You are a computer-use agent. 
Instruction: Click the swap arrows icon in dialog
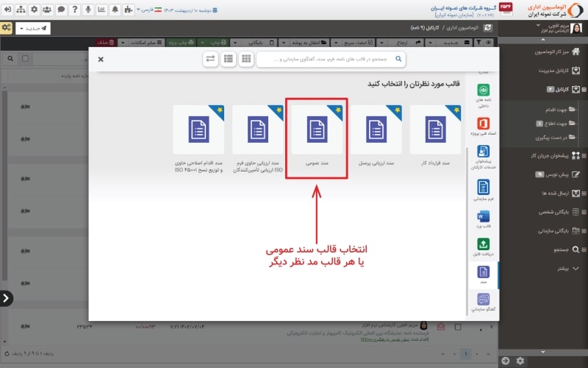[x=210, y=59]
